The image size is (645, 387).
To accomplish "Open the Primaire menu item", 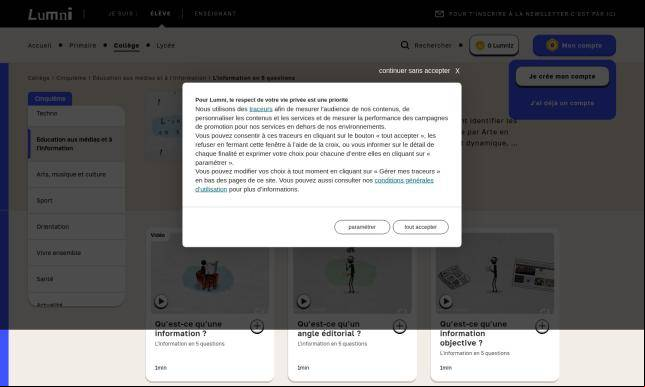I will tap(83, 45).
